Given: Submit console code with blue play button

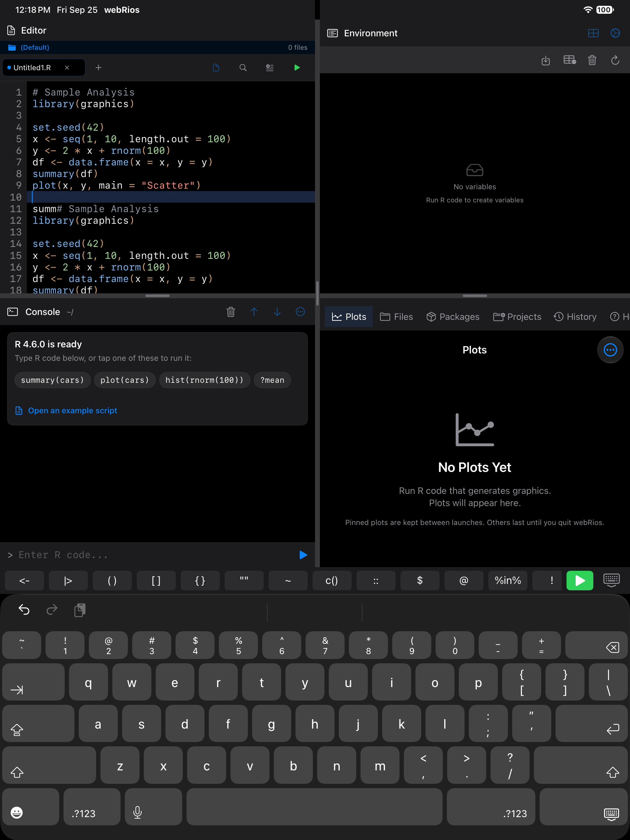Looking at the screenshot, I should click(x=303, y=555).
